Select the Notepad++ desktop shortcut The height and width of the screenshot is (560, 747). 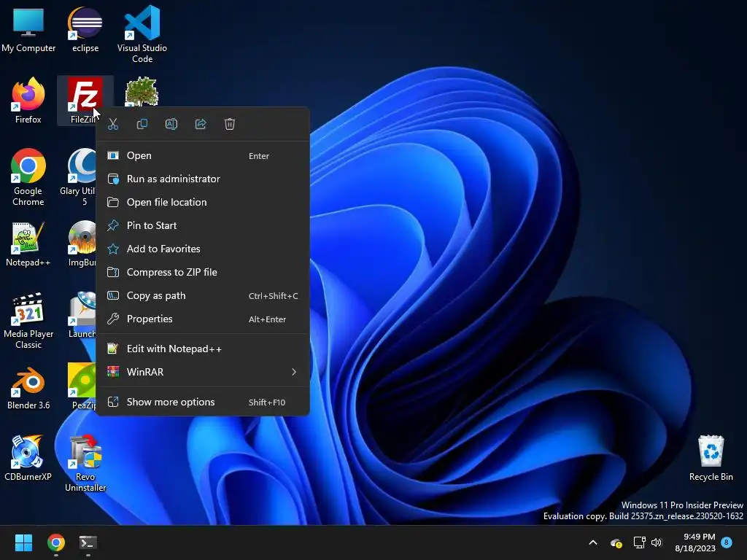point(28,244)
